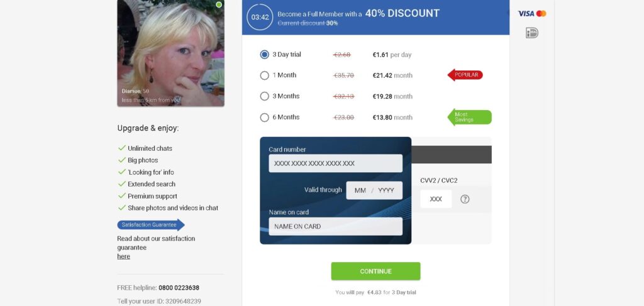Click the Mastercard logo icon

point(541,14)
